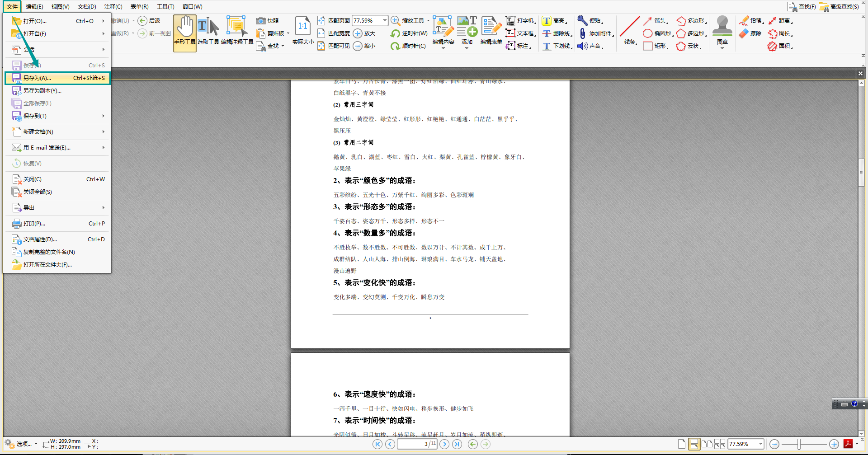This screenshot has width=868, height=455.
Task: Take a Snapshot (快照)
Action: click(268, 21)
